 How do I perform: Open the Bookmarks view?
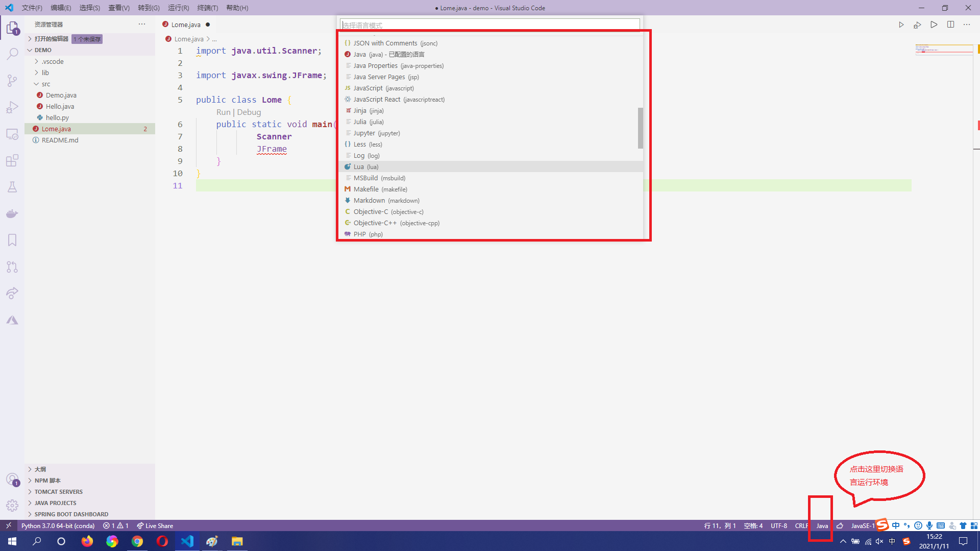(12, 240)
